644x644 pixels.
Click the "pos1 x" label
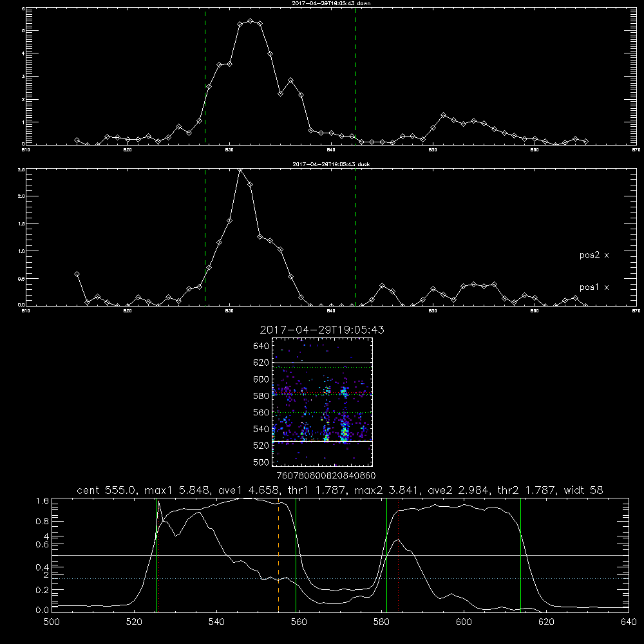tap(594, 287)
